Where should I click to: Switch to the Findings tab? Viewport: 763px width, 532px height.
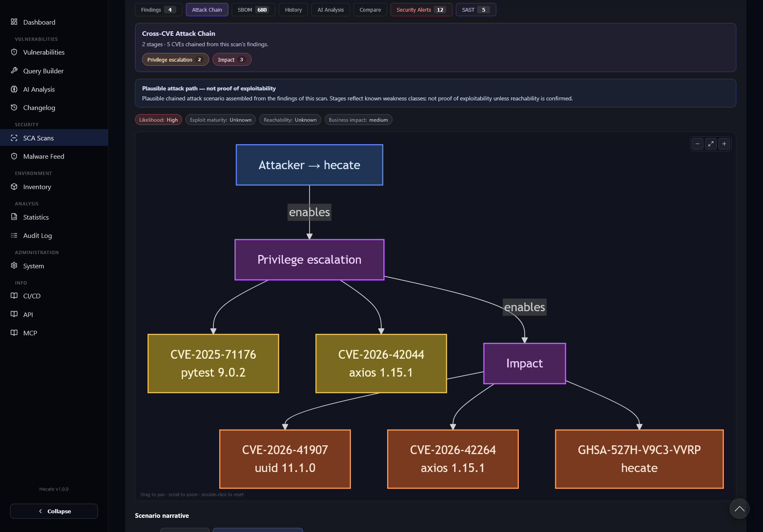[158, 10]
